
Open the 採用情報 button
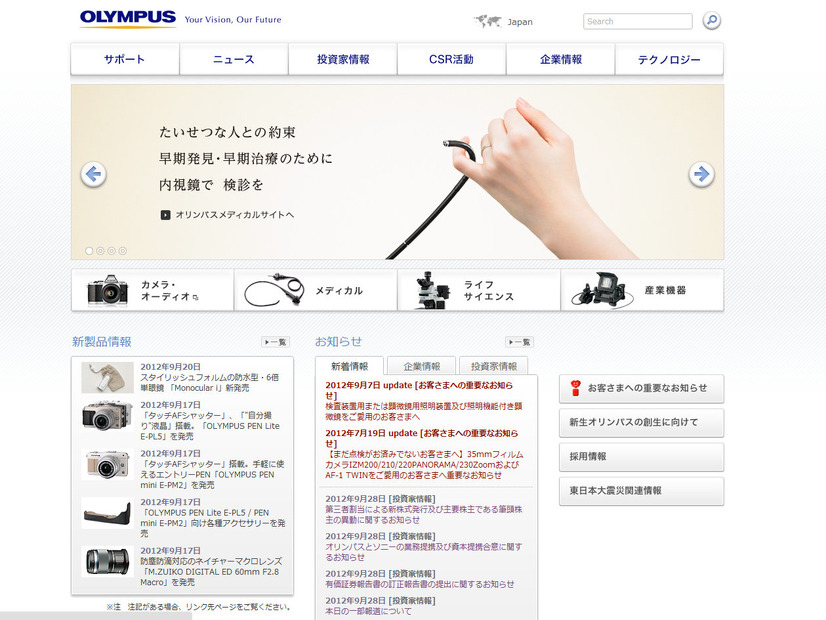tap(641, 456)
